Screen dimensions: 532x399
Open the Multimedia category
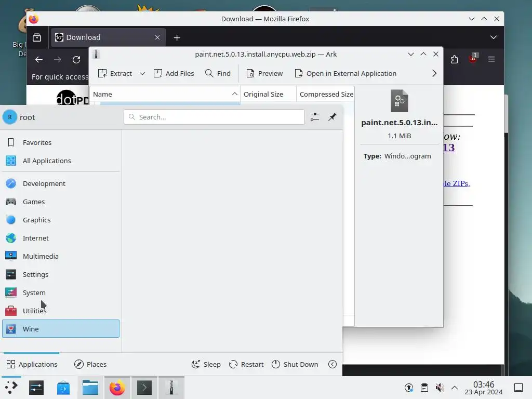[x=61, y=256]
